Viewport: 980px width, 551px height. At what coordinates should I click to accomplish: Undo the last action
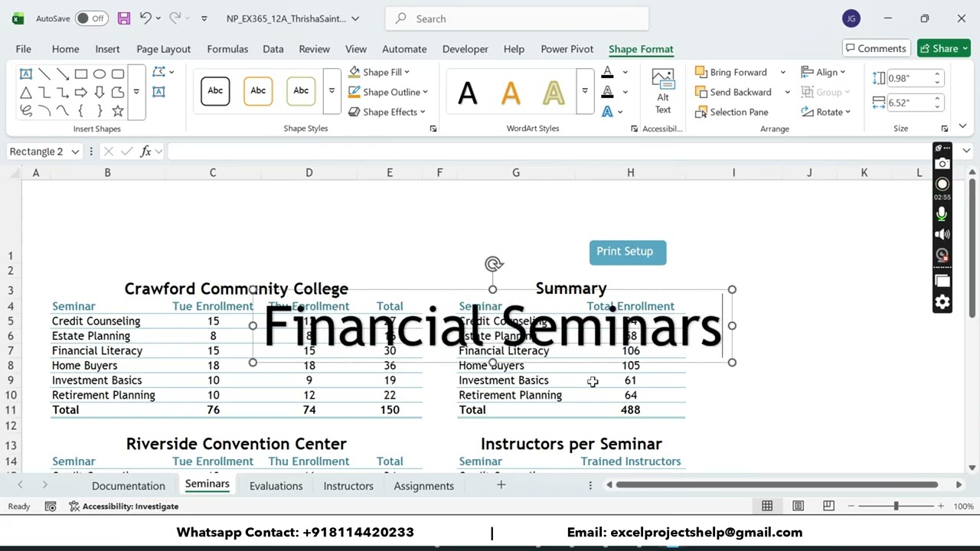145,18
